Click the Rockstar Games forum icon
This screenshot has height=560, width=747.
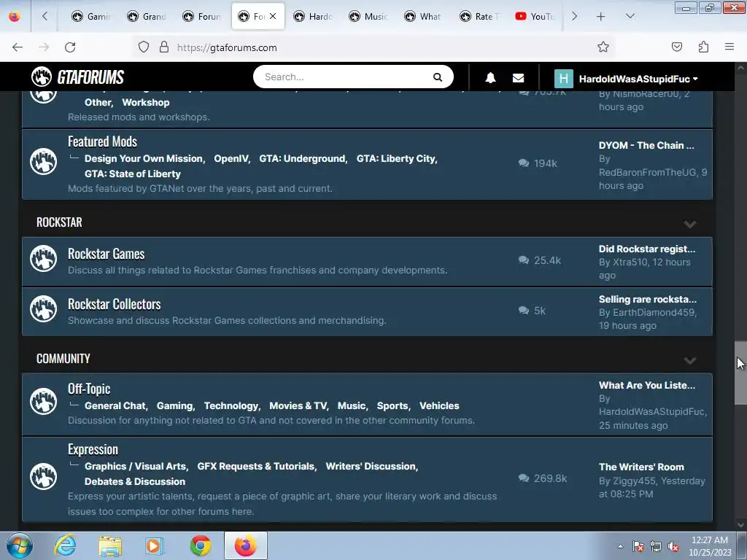pyautogui.click(x=43, y=259)
